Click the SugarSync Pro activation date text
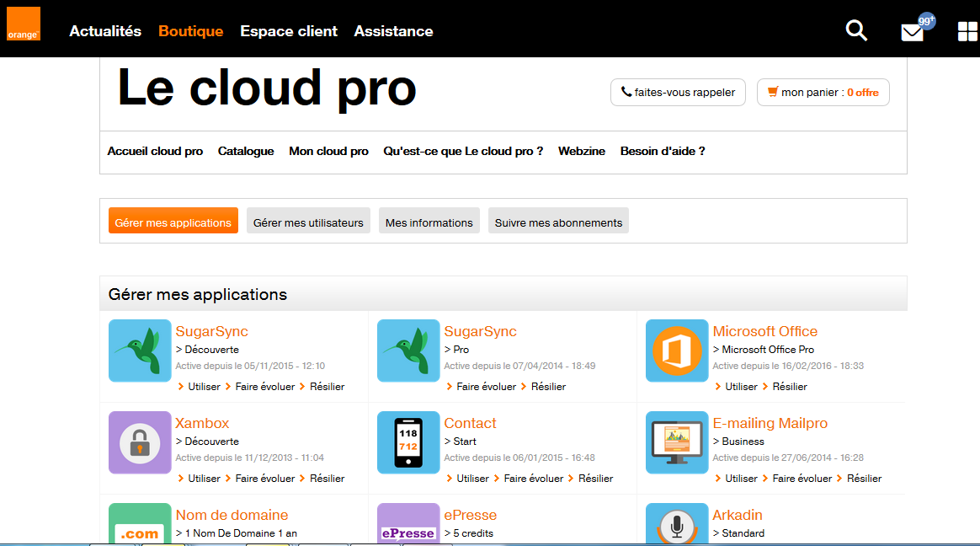Viewport: 980px width, 546px height. [520, 366]
